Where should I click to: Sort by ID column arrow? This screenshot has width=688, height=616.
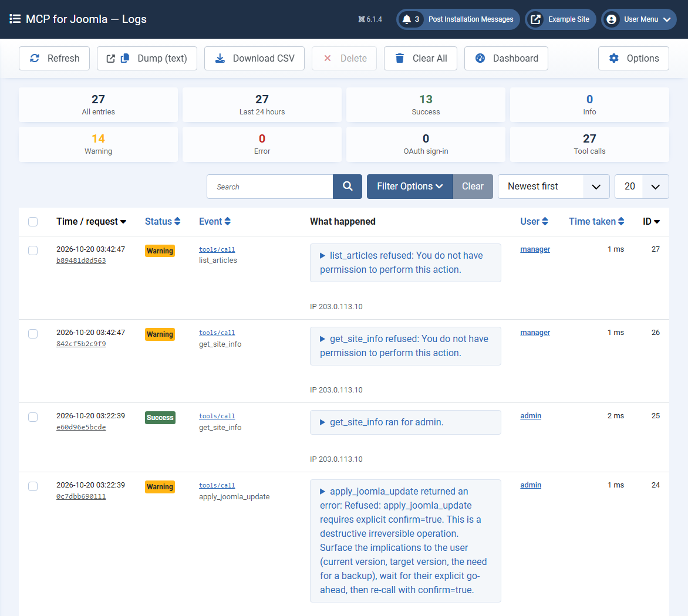(x=657, y=222)
